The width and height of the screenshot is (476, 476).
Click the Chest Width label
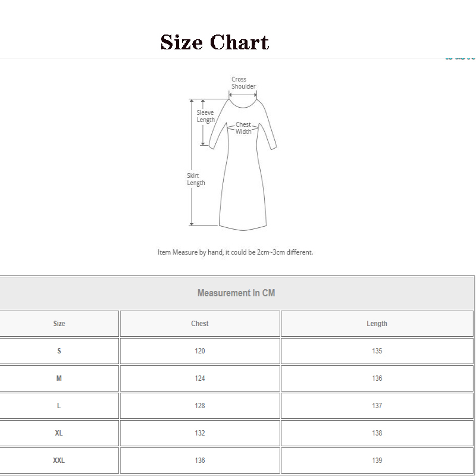tap(242, 126)
